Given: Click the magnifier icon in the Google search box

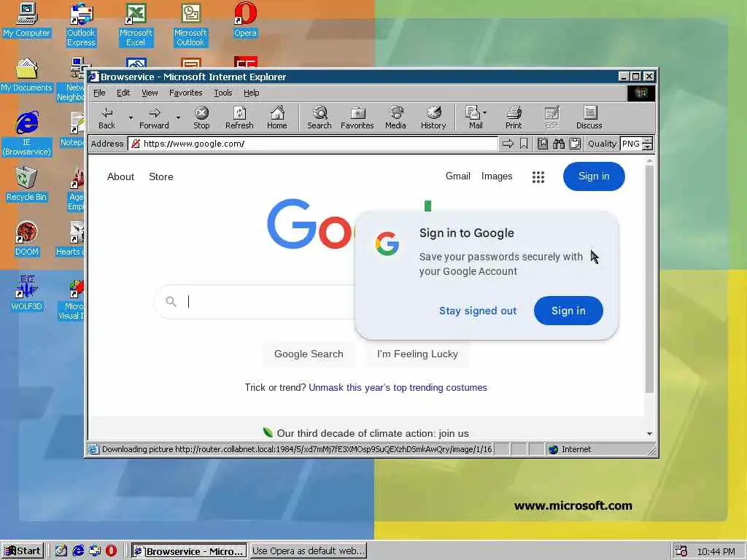Looking at the screenshot, I should click(x=171, y=301).
